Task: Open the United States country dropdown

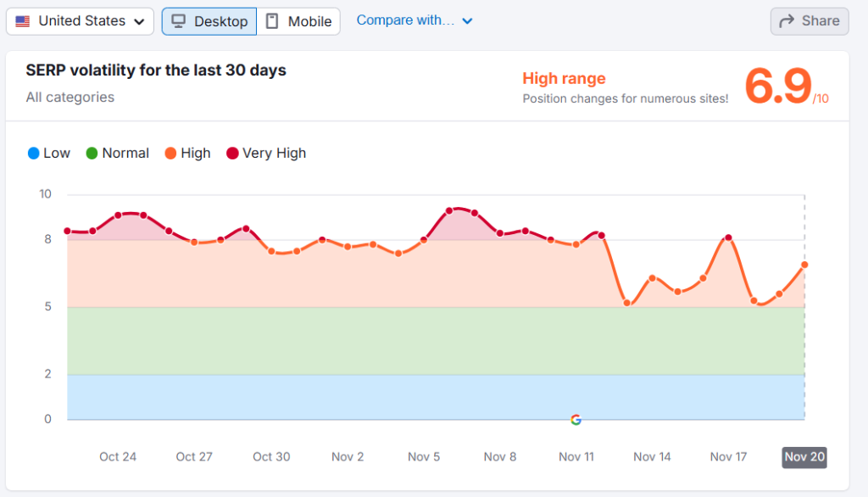Action: [81, 21]
